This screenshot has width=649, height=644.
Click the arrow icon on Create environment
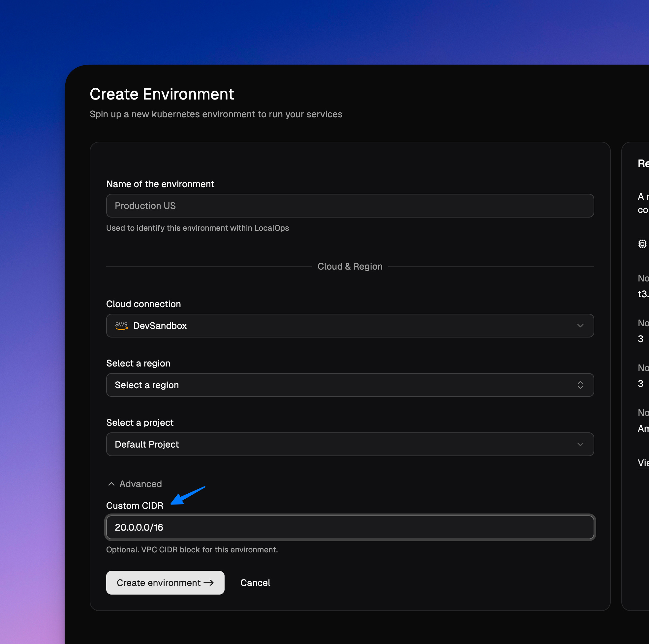209,583
